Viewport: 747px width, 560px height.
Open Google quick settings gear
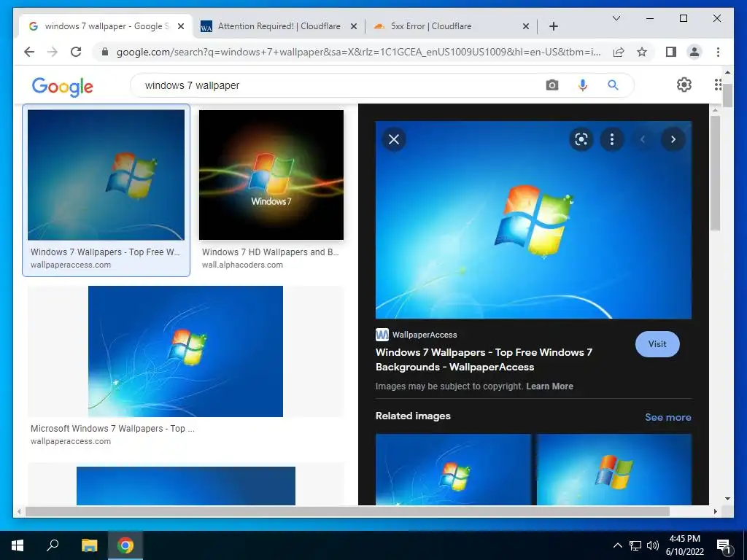pyautogui.click(x=684, y=85)
